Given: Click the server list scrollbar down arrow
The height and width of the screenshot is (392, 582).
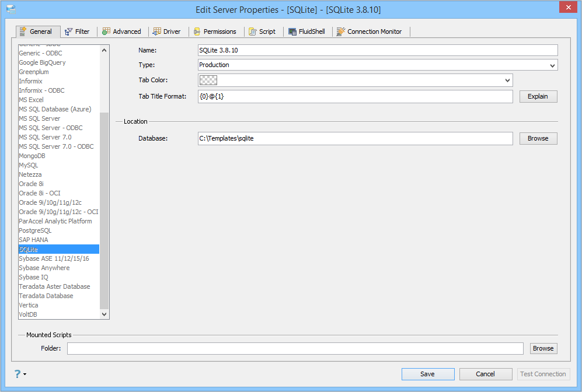Looking at the screenshot, I should (104, 314).
